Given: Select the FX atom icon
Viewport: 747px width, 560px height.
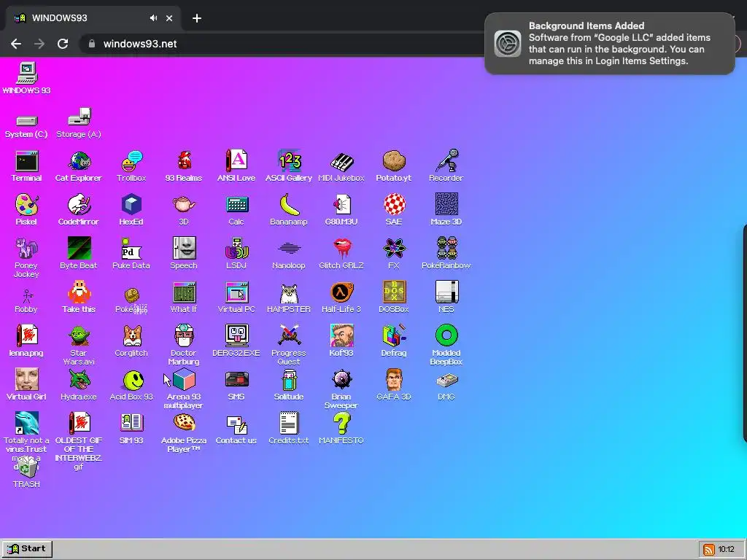Looking at the screenshot, I should click(x=393, y=249).
